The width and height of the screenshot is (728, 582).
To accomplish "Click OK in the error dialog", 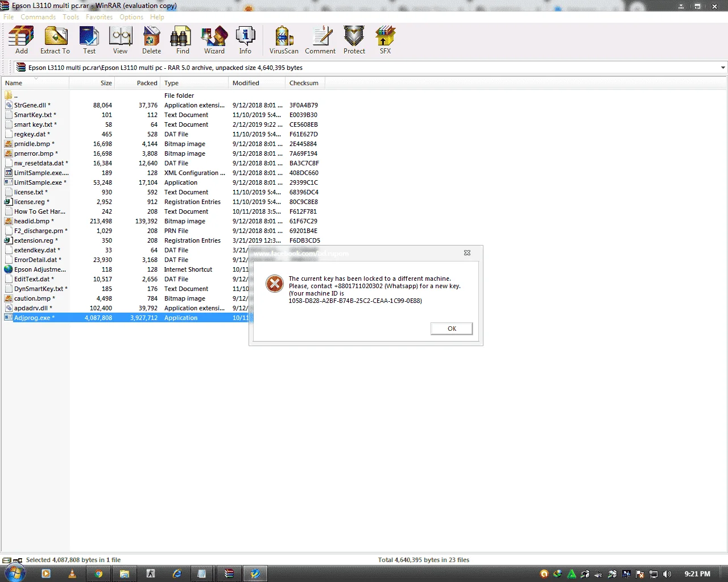I will [452, 329].
